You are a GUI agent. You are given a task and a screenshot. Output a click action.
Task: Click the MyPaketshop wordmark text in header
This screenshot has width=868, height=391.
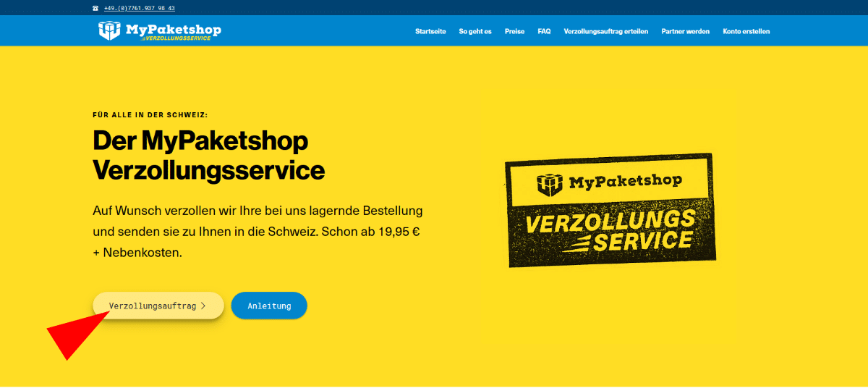173,29
